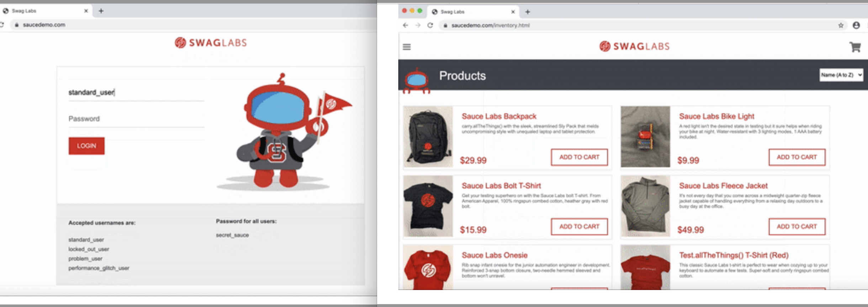Click the Swag Labs logo on inventory page

point(634,46)
